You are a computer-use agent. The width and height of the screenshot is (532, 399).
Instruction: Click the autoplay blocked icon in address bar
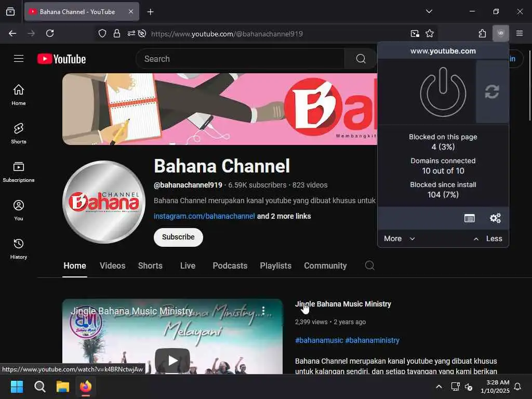point(142,33)
